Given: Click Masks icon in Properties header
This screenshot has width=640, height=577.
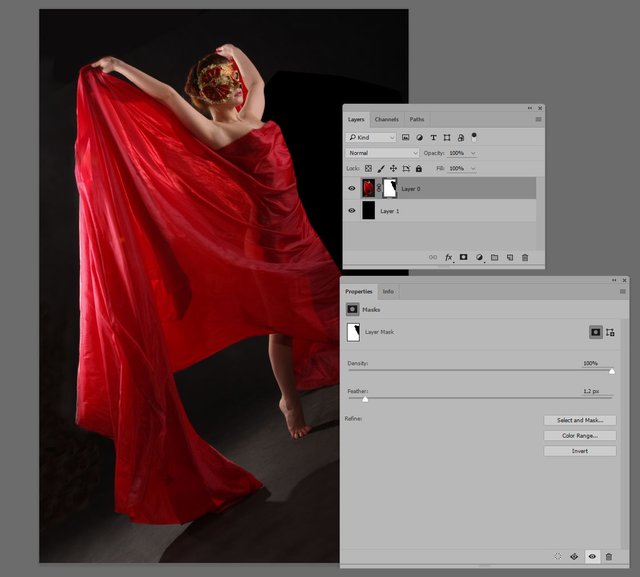Looking at the screenshot, I should click(352, 310).
